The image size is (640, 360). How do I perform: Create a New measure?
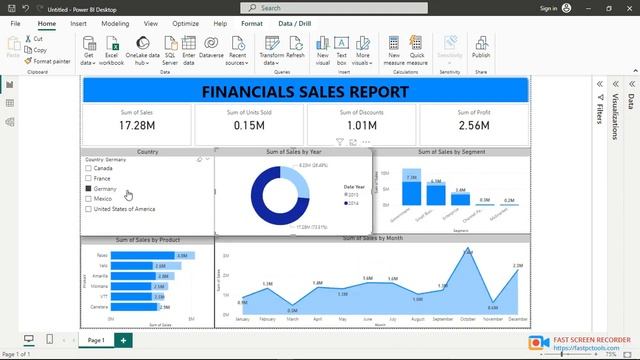point(394,51)
